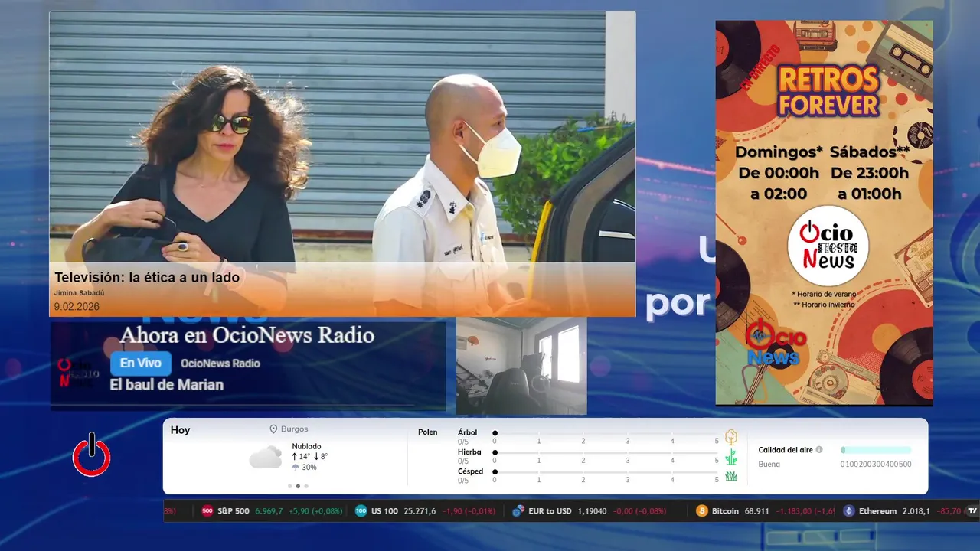Click the RETROS FOREVER poster title
This screenshot has height=551, width=980.
828,92
